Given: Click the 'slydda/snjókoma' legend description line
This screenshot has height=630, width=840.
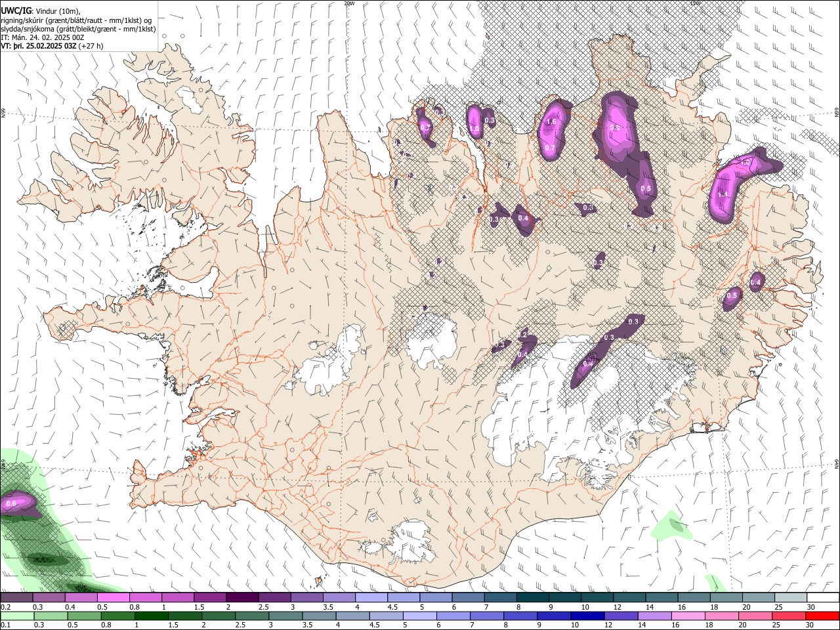Looking at the screenshot, I should 78,29.
